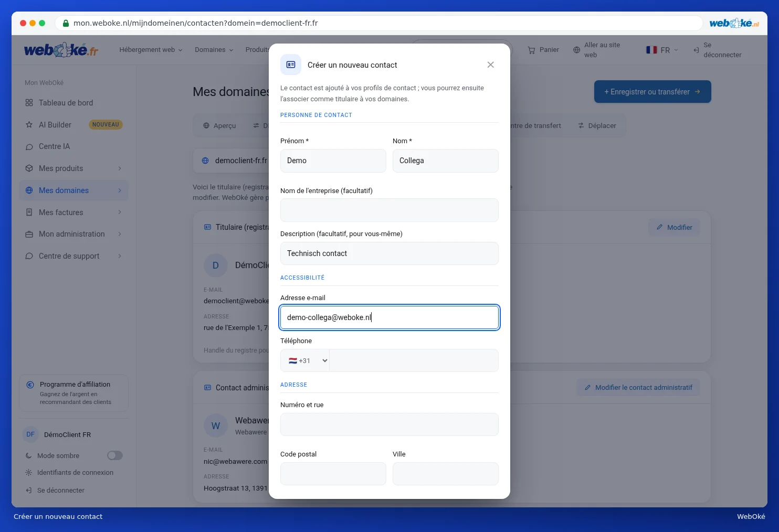Click Modifier button on Titulaire card
Image resolution: width=779 pixels, height=532 pixels.
[674, 227]
